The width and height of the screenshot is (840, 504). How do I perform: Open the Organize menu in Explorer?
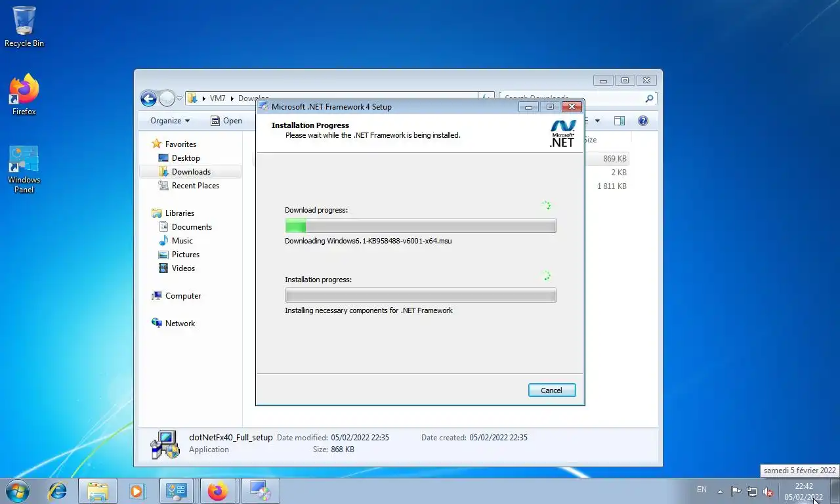[169, 121]
